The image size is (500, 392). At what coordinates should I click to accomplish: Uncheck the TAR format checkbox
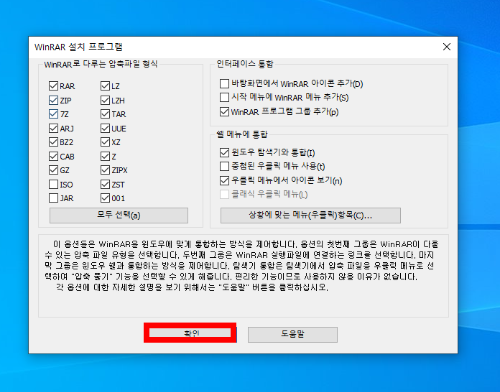[105, 114]
